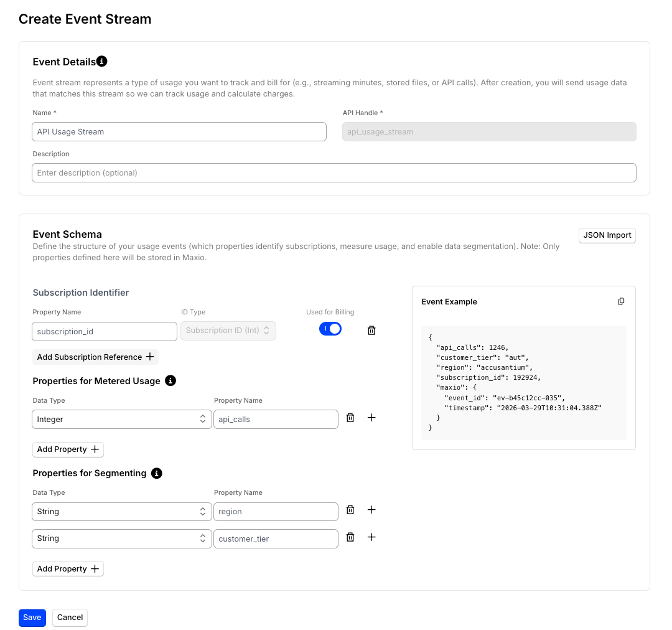This screenshot has width=672, height=630.
Task: Open the data type dropdown for region
Action: pyautogui.click(x=122, y=512)
